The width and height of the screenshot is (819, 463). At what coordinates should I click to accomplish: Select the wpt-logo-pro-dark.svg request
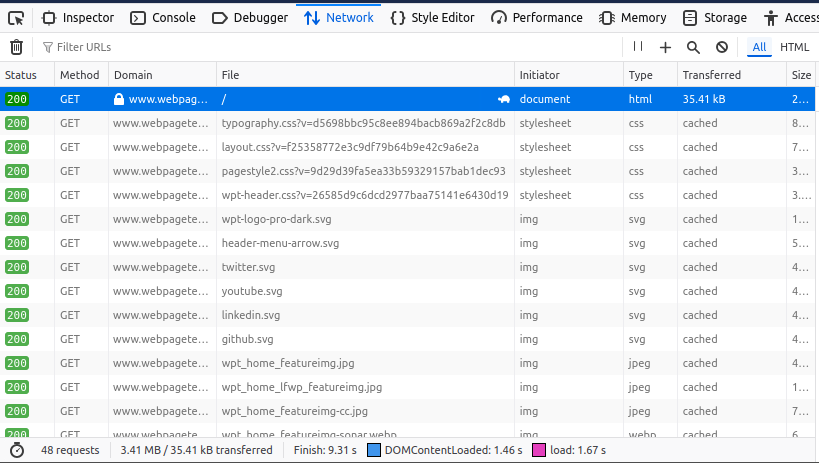click(x=407, y=219)
